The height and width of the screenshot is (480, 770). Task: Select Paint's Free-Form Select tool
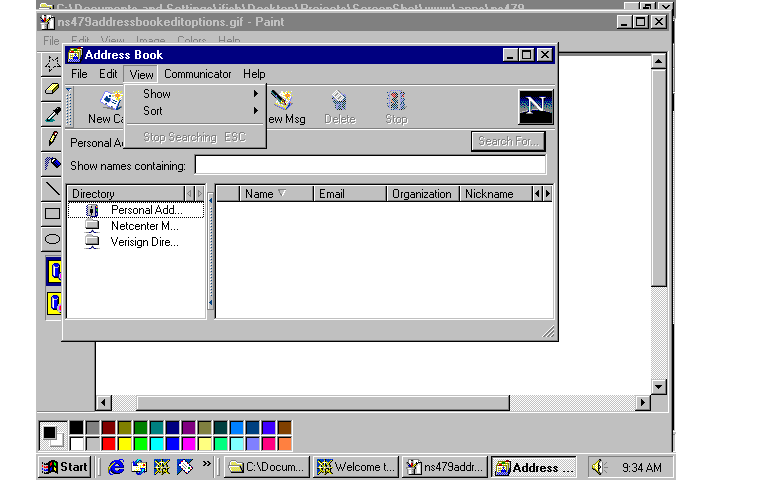click(52, 64)
